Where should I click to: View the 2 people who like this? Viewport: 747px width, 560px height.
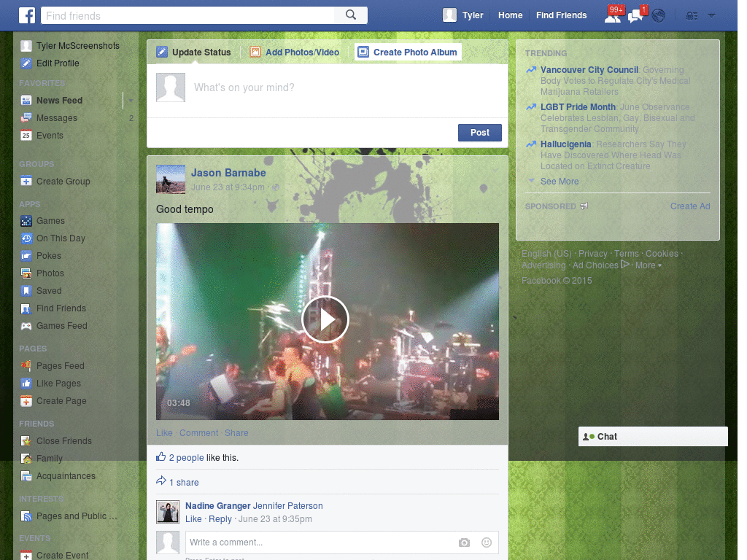pos(186,458)
